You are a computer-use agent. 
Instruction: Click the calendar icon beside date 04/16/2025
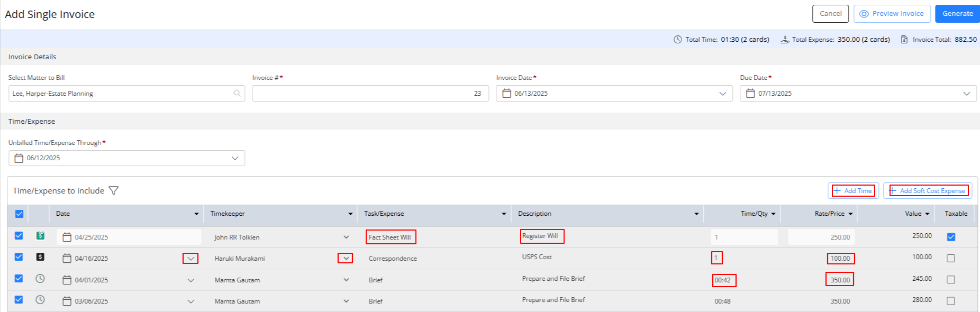coord(67,259)
